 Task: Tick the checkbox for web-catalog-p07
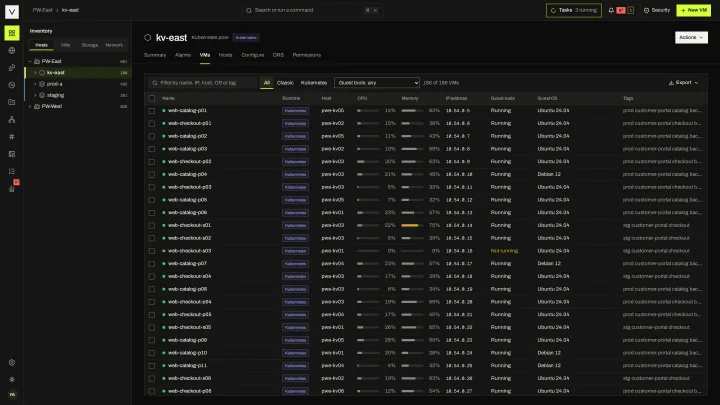click(x=152, y=264)
